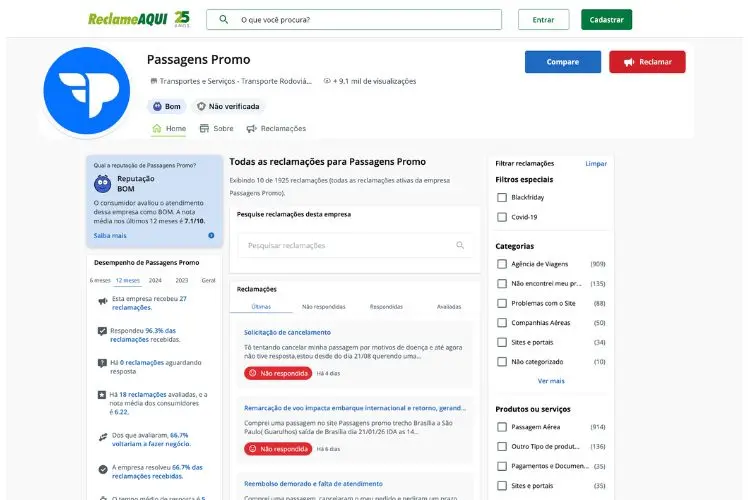Check the Pagamentos e Documen... checkbox
The height and width of the screenshot is (500, 750).
502,466
